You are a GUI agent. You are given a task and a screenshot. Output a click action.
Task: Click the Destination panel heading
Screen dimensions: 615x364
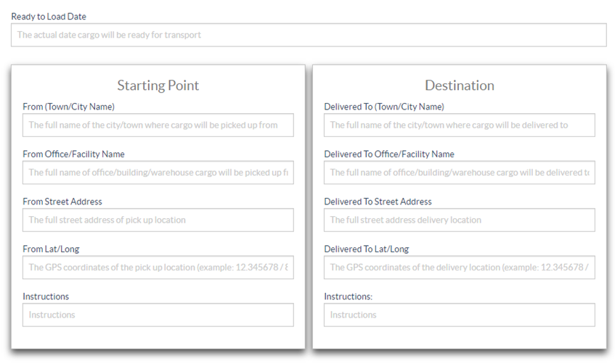point(460,86)
